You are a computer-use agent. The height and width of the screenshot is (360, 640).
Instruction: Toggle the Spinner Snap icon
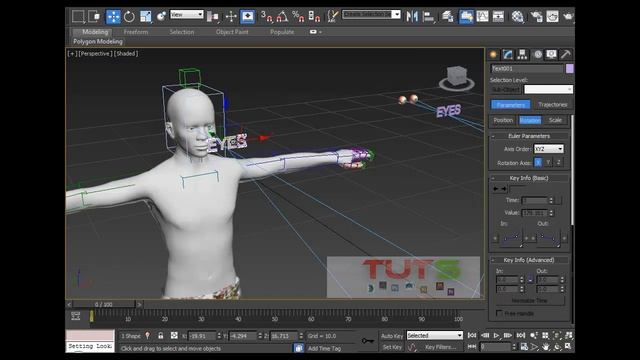tap(314, 16)
